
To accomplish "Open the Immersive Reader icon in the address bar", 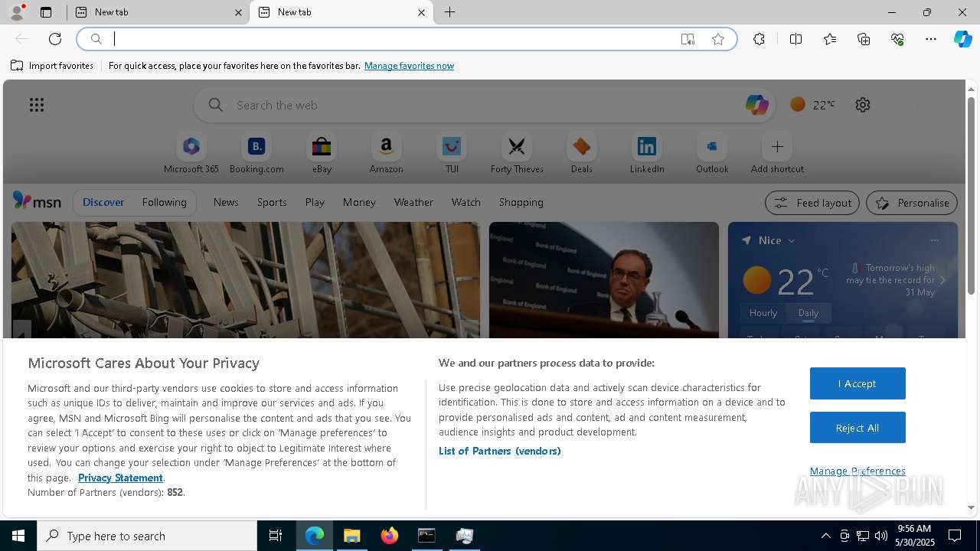I will [x=688, y=39].
